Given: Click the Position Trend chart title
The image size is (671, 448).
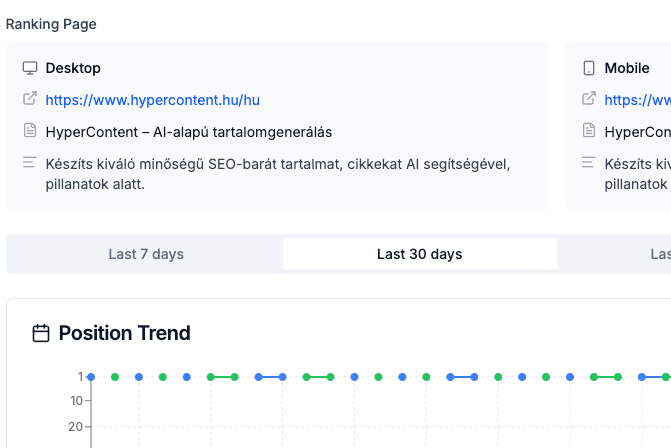Looking at the screenshot, I should (x=124, y=333).
